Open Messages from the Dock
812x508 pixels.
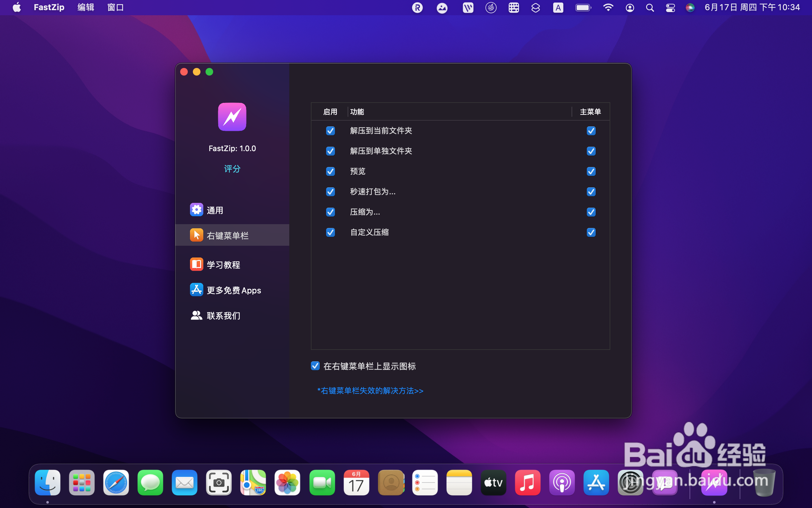tap(150, 483)
